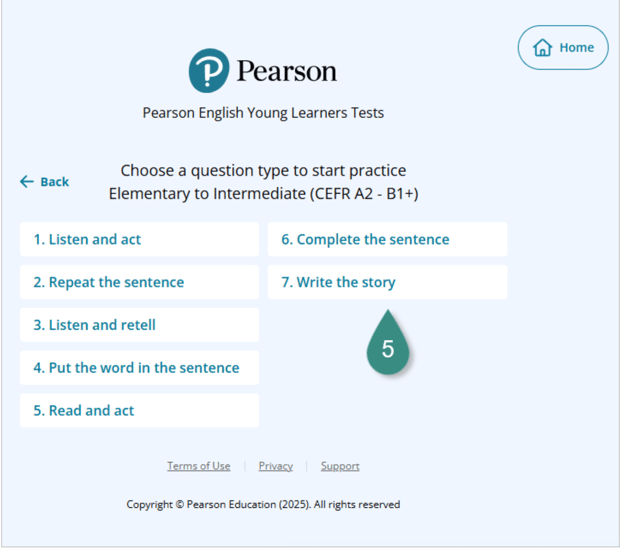Start the "Listen and act" practice
Screen dimensions: 621x549
[x=139, y=240]
